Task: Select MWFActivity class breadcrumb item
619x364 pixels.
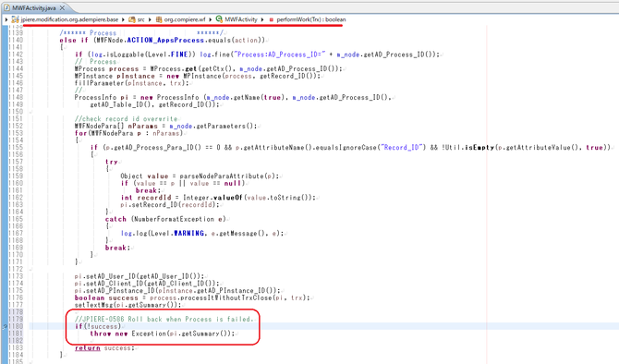Action: point(241,19)
